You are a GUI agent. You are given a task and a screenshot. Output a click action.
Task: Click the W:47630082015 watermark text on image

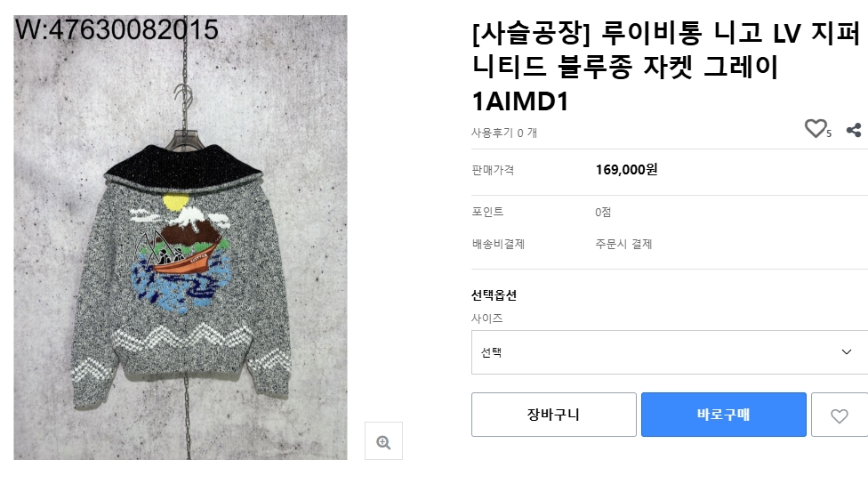(117, 30)
